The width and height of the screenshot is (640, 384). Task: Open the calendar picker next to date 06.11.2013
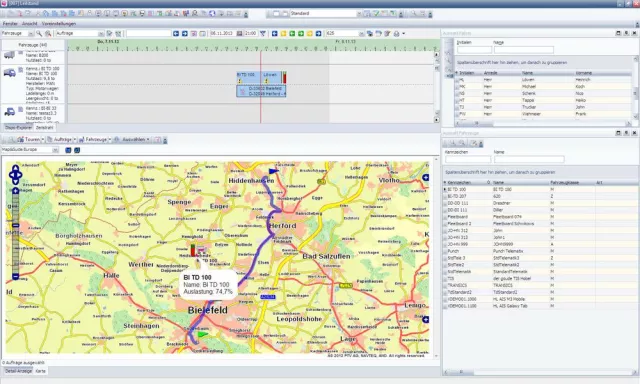coord(240,33)
